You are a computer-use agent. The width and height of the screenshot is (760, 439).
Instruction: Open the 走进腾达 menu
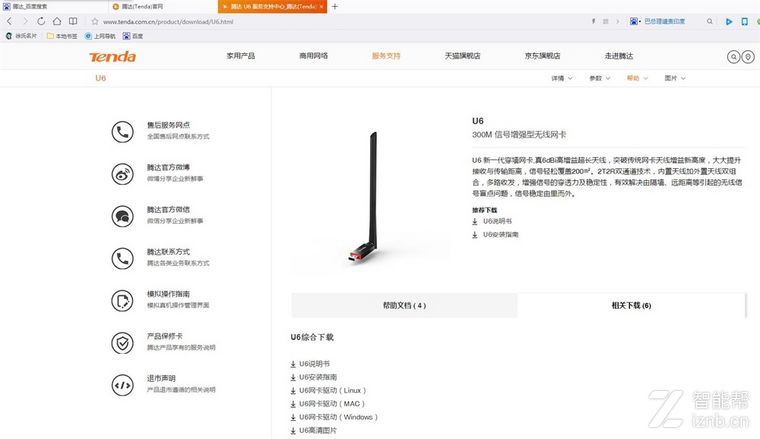tap(619, 56)
